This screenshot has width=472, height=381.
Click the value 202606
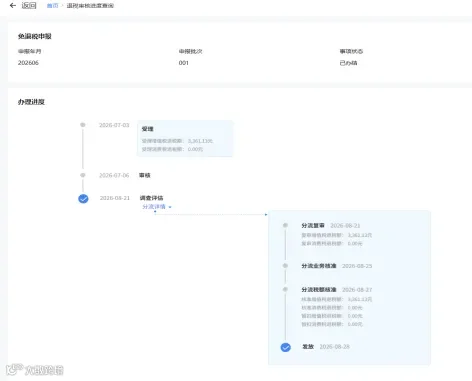tap(28, 63)
